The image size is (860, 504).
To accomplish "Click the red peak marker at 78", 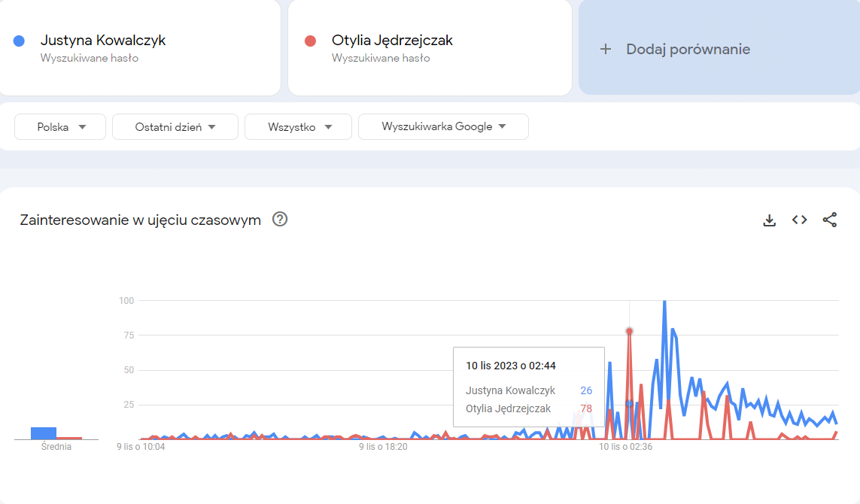I will tap(630, 331).
